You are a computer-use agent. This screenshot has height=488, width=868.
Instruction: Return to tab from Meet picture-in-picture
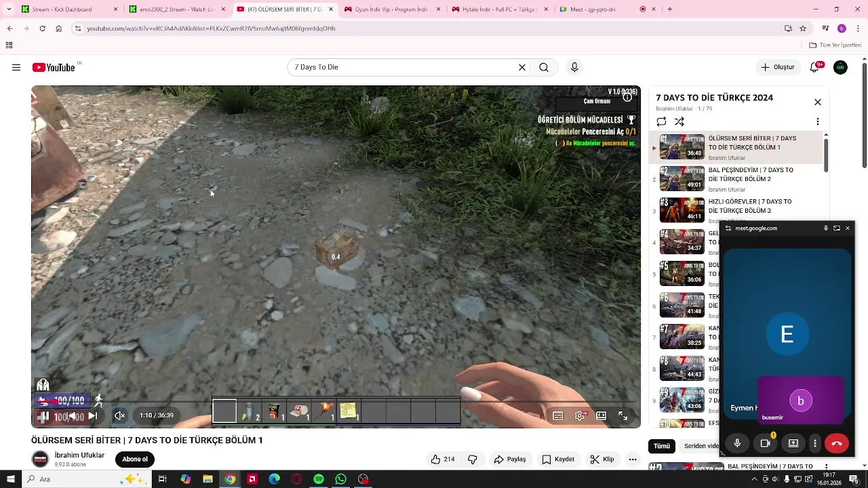click(x=837, y=228)
